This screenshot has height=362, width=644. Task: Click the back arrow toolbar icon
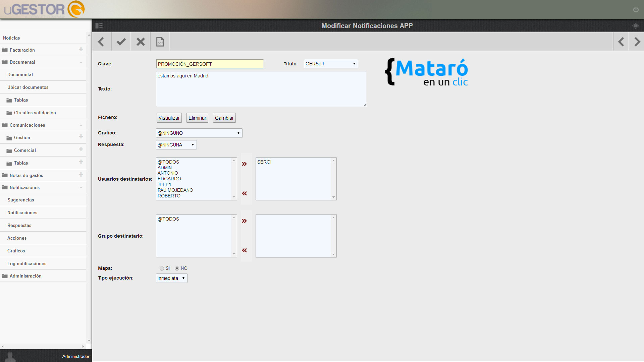[x=101, y=42]
